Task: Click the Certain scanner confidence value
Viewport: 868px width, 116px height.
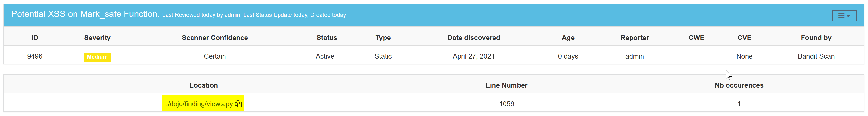Action: coord(215,56)
